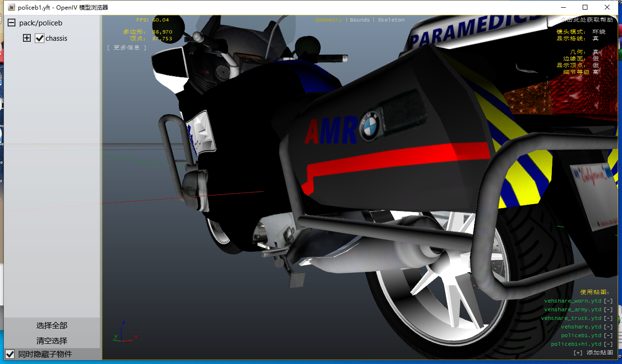Viewport: 622px width, 364px height.
Task: Switch to the Skeleton tab
Action: pyautogui.click(x=391, y=20)
